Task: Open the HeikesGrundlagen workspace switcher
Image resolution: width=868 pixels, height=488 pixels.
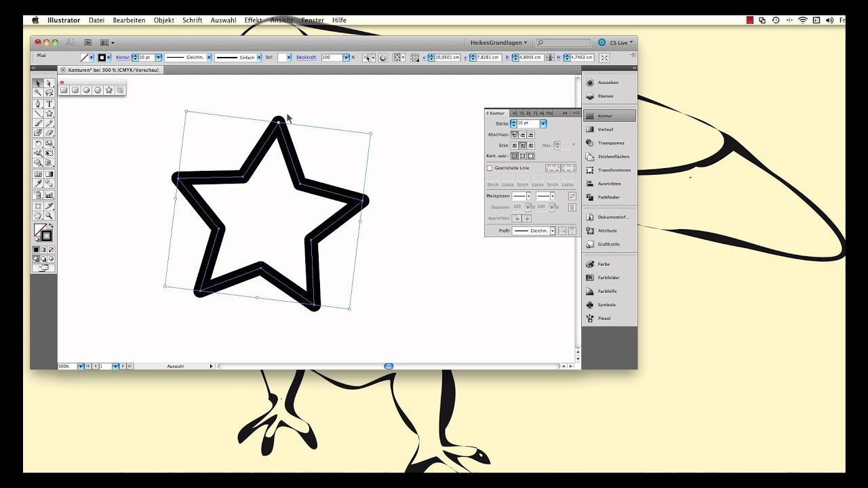Action: coord(498,43)
